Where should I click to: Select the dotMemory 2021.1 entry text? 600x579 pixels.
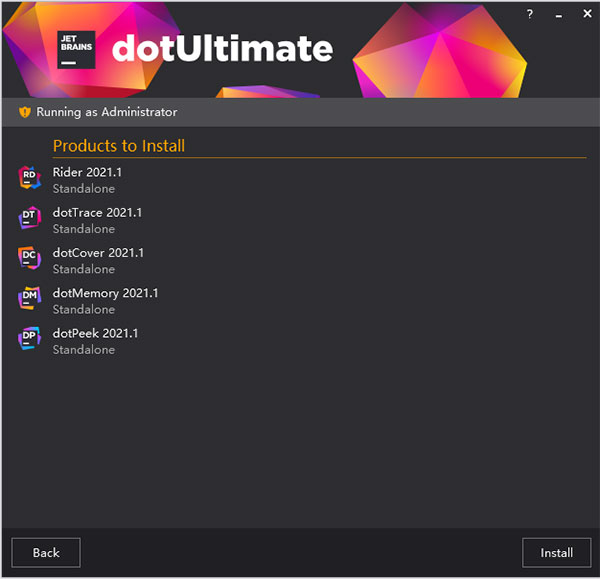(x=105, y=293)
